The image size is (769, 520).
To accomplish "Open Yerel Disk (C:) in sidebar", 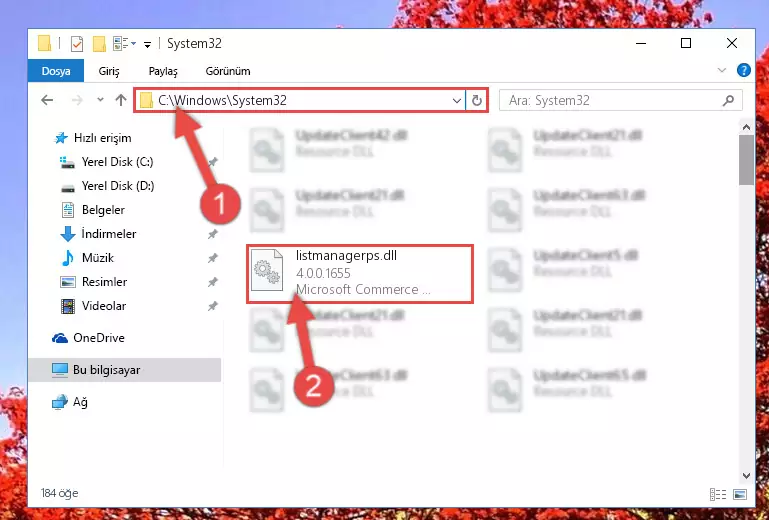I will coord(117,162).
